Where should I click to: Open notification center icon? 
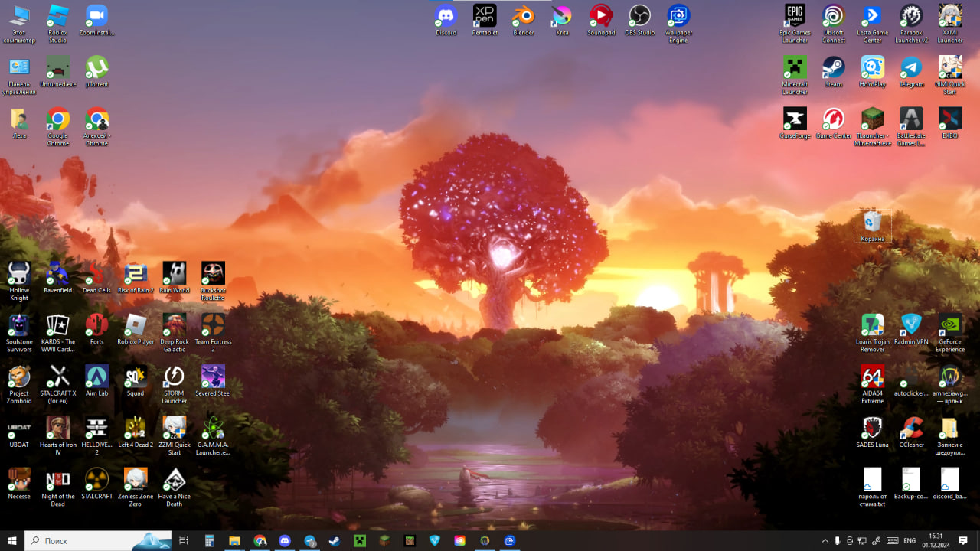(x=963, y=540)
